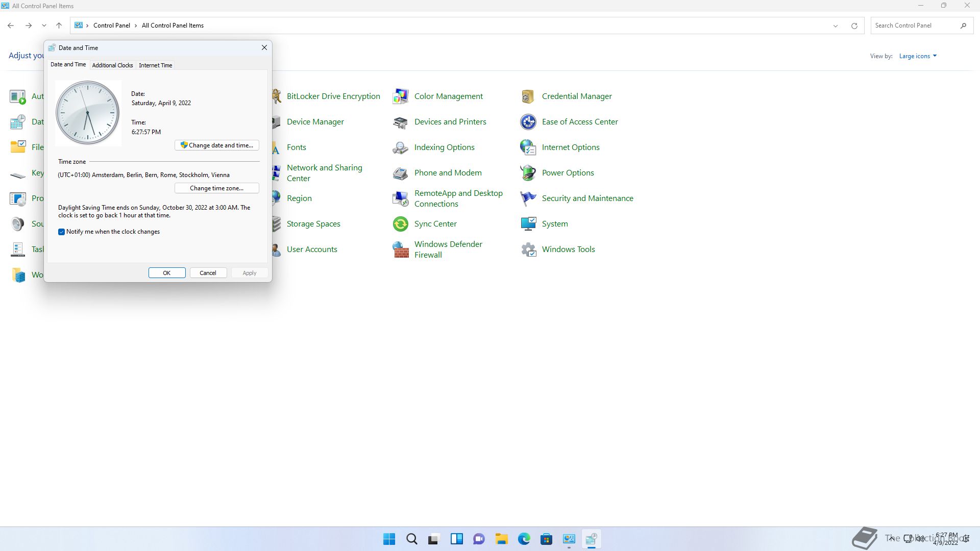This screenshot has height=551, width=980.
Task: Open recent locations dropdown arrow
Action: [x=44, y=26]
